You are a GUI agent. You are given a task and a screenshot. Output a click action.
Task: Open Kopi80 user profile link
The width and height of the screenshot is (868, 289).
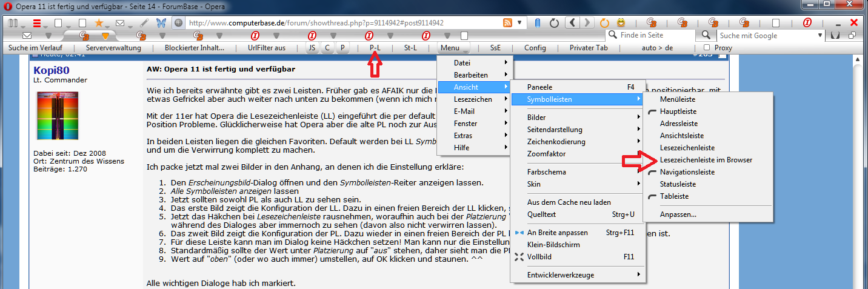(x=51, y=71)
